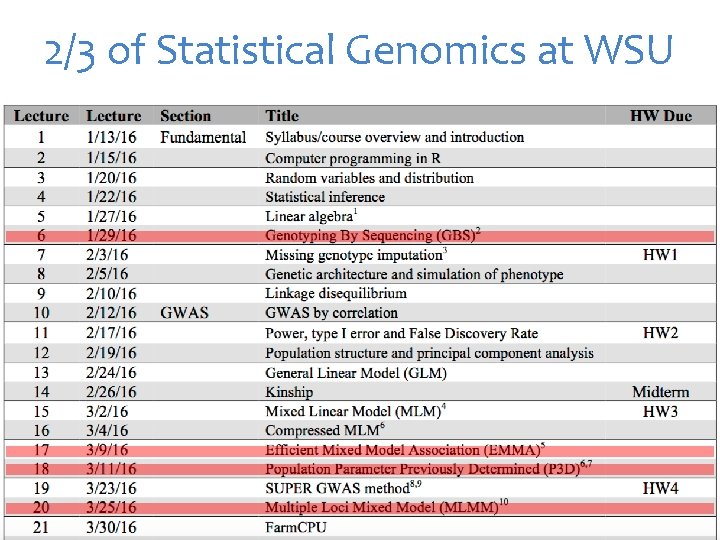
Task: Select the Midterm entry in HW Due
Action: coord(661,391)
